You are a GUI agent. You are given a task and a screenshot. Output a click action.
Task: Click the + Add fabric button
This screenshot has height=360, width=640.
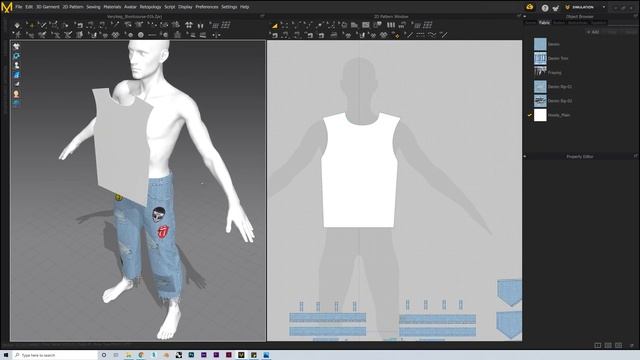(593, 32)
